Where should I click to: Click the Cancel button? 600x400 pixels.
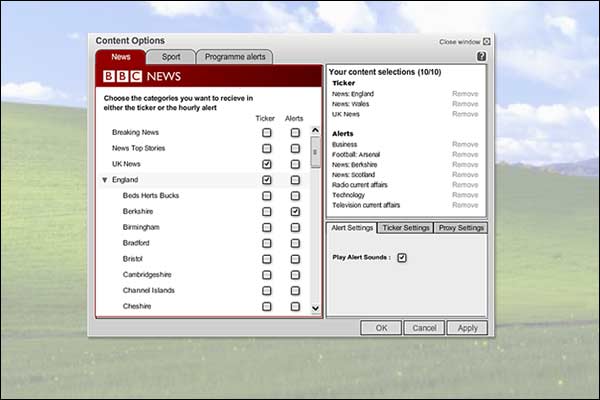(x=424, y=328)
